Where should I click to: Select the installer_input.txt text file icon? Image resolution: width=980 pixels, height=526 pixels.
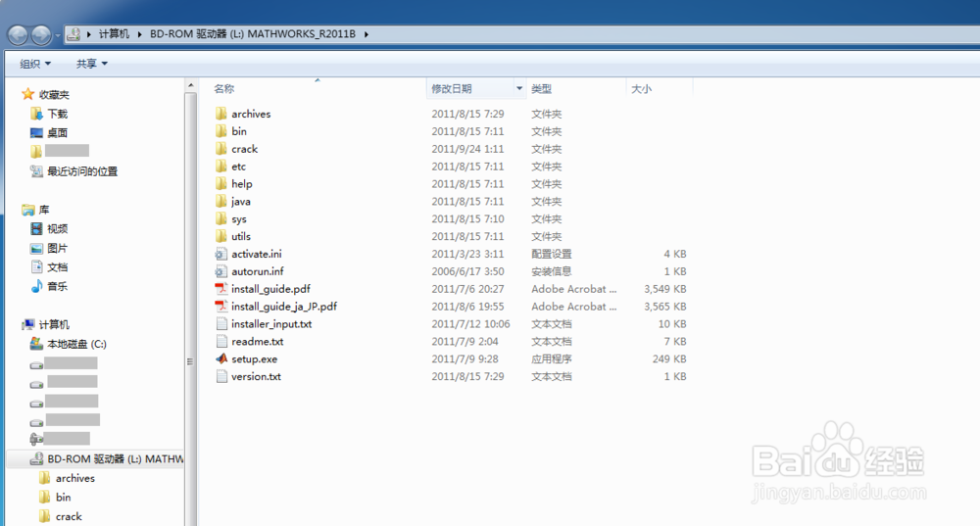click(x=220, y=323)
